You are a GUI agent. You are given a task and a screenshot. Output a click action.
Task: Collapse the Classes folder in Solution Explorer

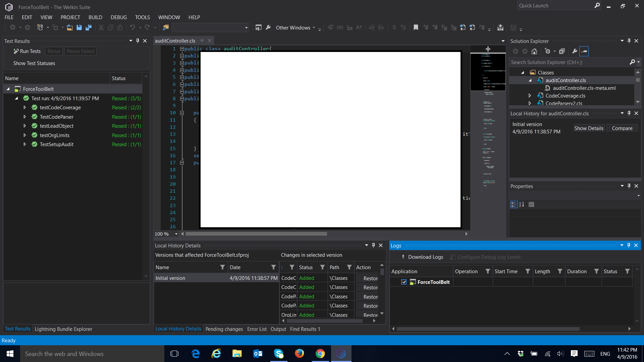click(523, 73)
